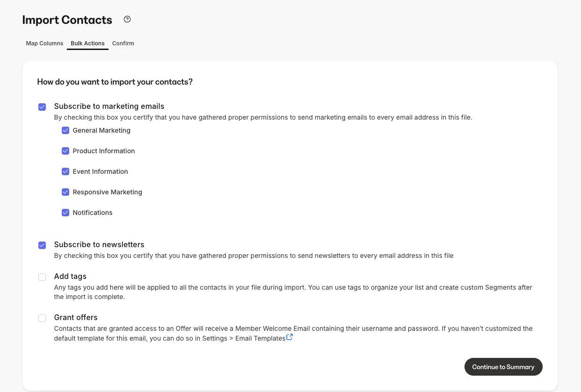This screenshot has width=581, height=392.
Task: Check the Grant offers box
Action: 42,318
